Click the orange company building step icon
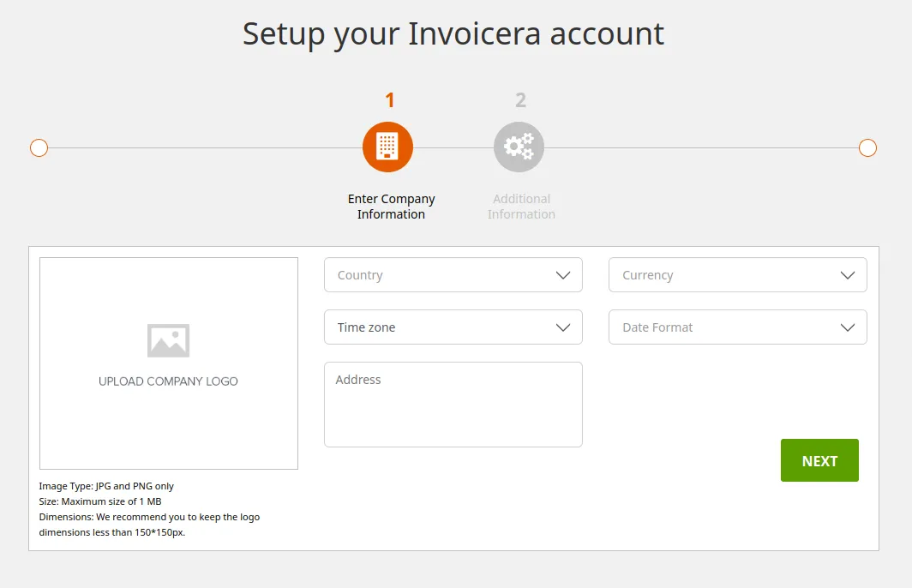912x588 pixels. click(387, 147)
